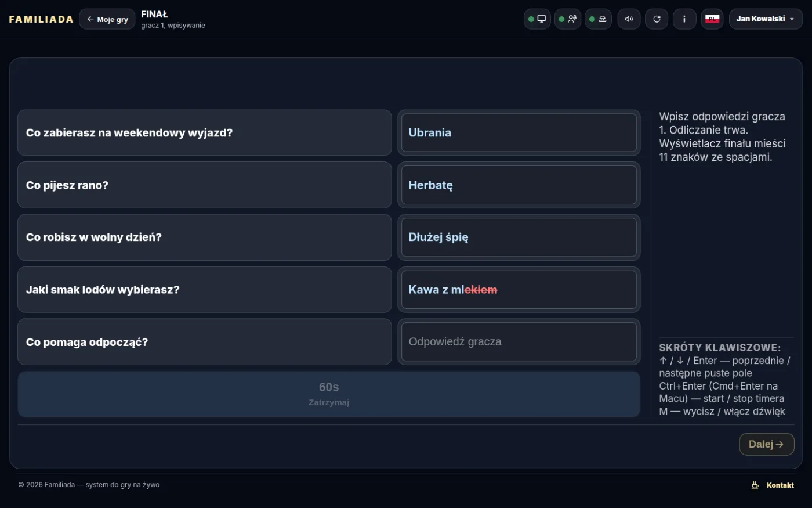Image resolution: width=812 pixels, height=508 pixels.
Task: Select question 'Jaki smak lodów wybierasz?'
Action: [205, 290]
